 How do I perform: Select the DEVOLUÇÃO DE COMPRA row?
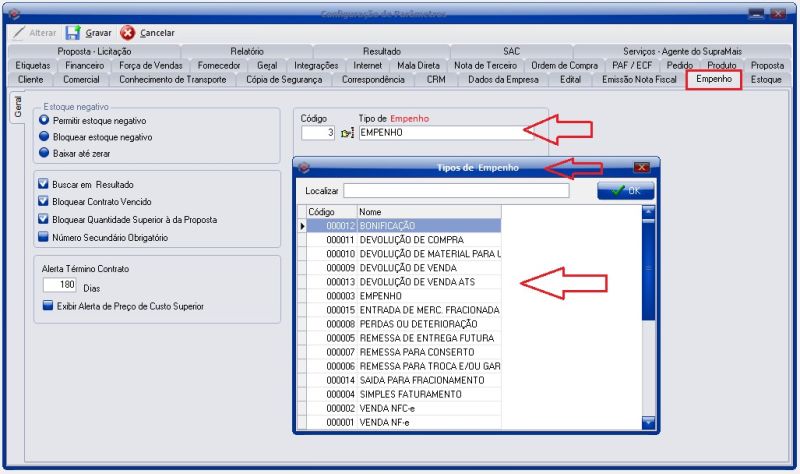404,240
